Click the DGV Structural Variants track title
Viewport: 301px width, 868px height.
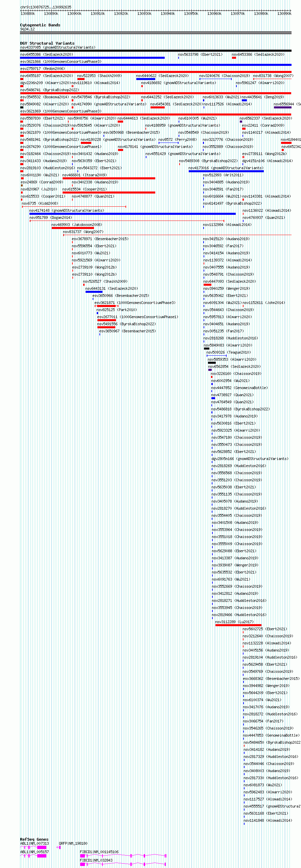(47, 43)
